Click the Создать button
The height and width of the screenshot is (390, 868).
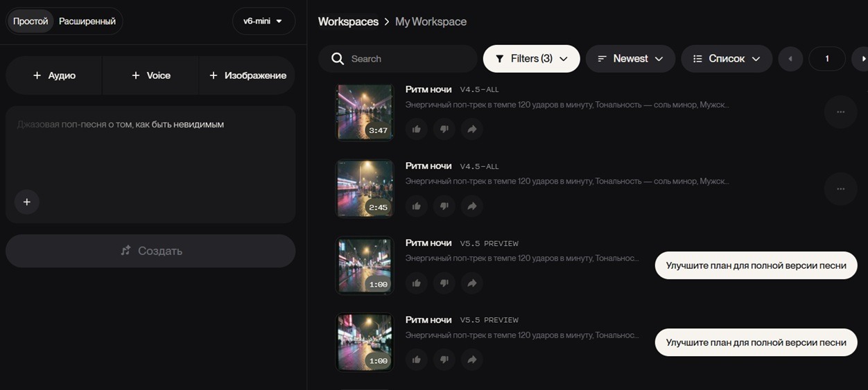pos(150,251)
